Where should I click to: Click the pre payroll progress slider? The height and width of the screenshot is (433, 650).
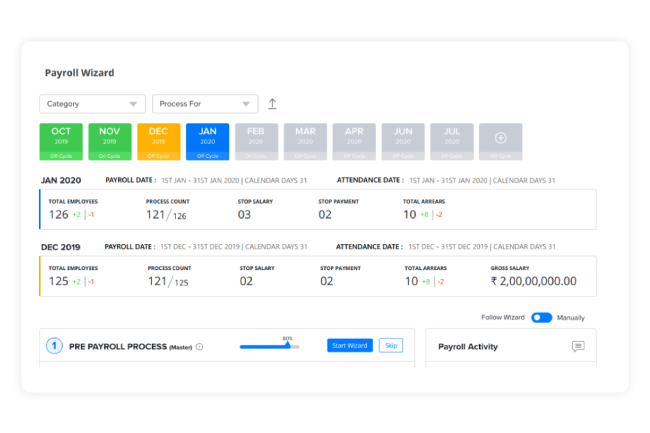coord(268,346)
